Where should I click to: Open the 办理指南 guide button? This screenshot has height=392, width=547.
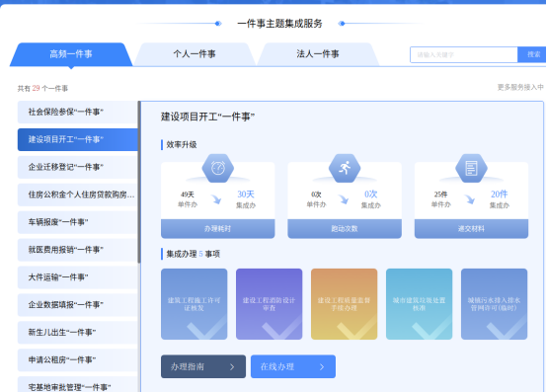point(203,366)
